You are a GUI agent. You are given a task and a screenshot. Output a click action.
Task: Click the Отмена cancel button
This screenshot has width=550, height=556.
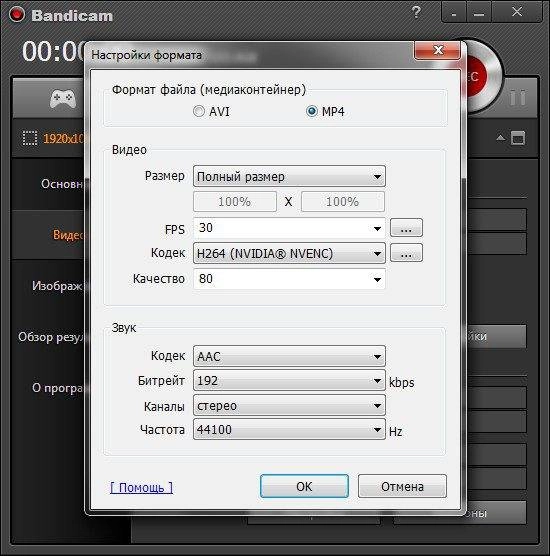[402, 486]
